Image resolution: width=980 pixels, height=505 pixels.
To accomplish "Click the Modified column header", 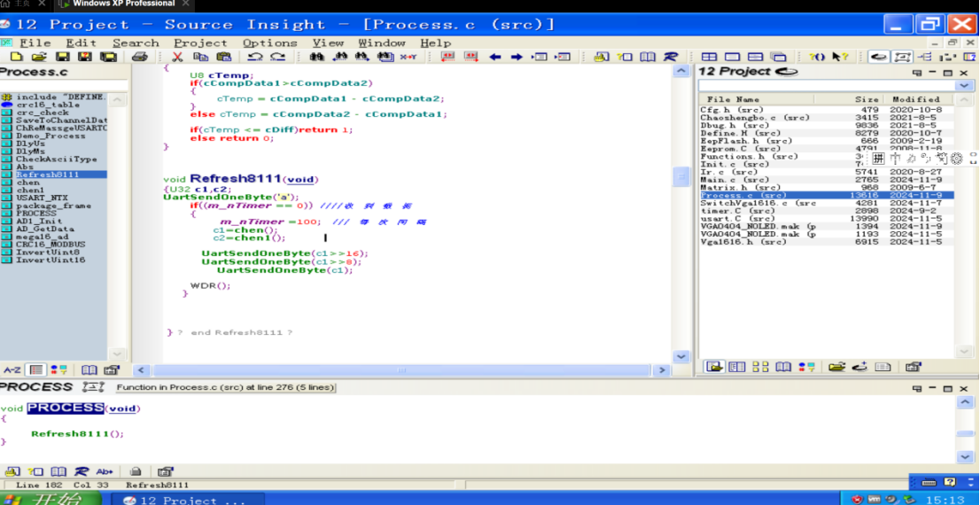I will tap(915, 99).
